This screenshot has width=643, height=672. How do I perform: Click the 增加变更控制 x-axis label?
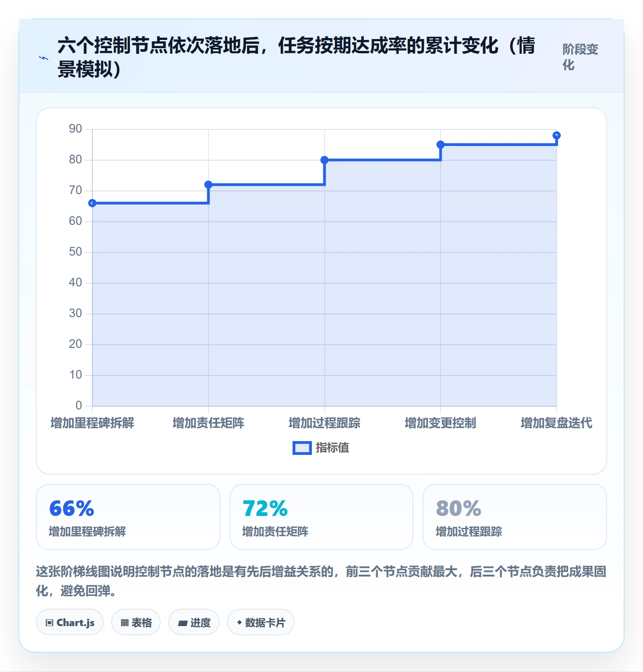[x=440, y=423]
